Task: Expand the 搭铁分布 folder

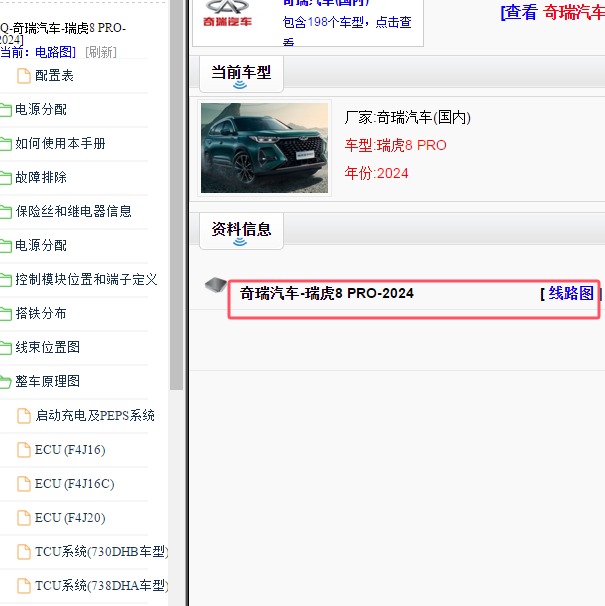Action: 41,313
